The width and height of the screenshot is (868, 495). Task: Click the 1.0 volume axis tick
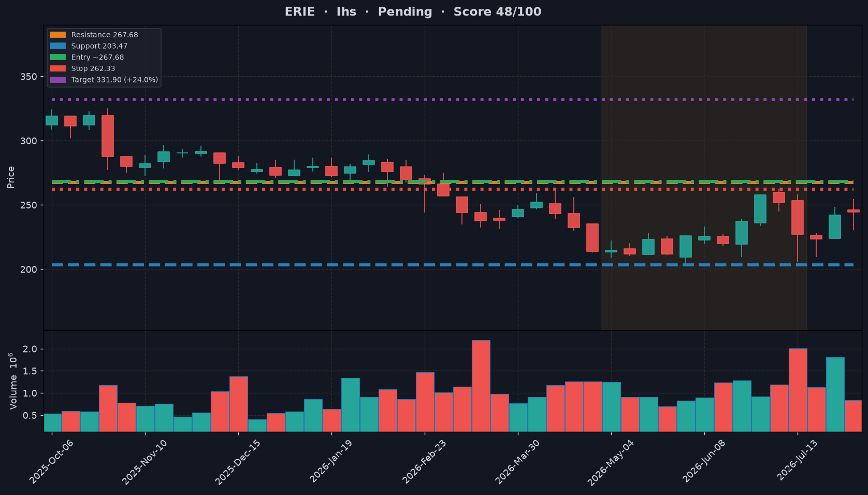coord(31,393)
